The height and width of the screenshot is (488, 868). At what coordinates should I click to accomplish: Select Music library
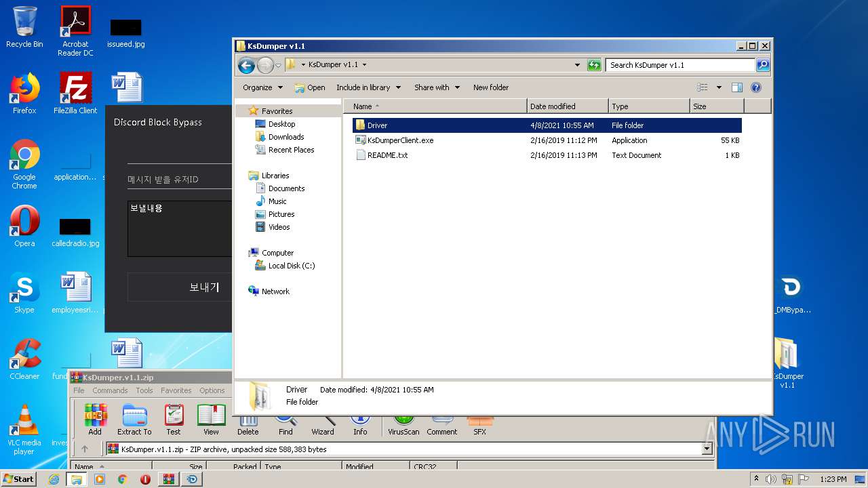(271, 201)
